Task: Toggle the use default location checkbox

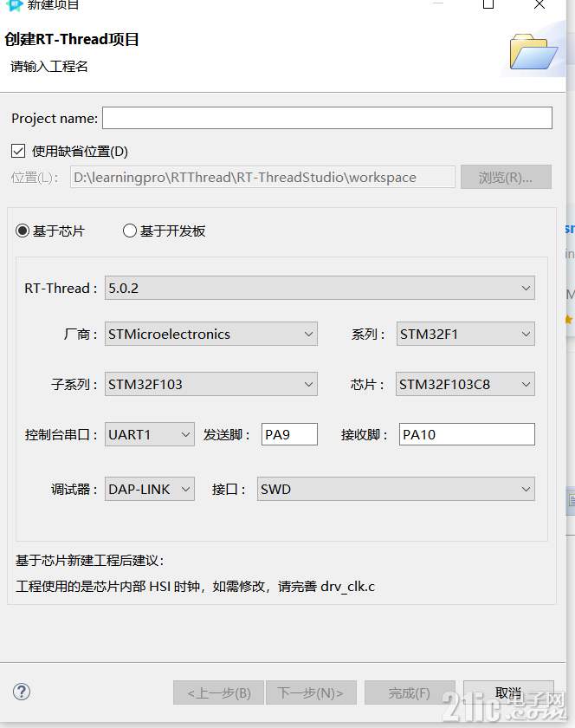Action: [x=18, y=151]
